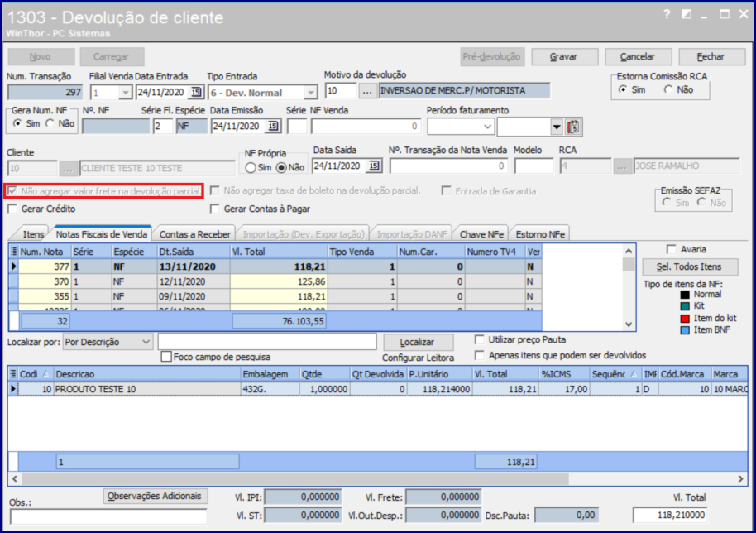Click the grid options icon in items table
Screen dimensions: 756x533
click(x=13, y=374)
